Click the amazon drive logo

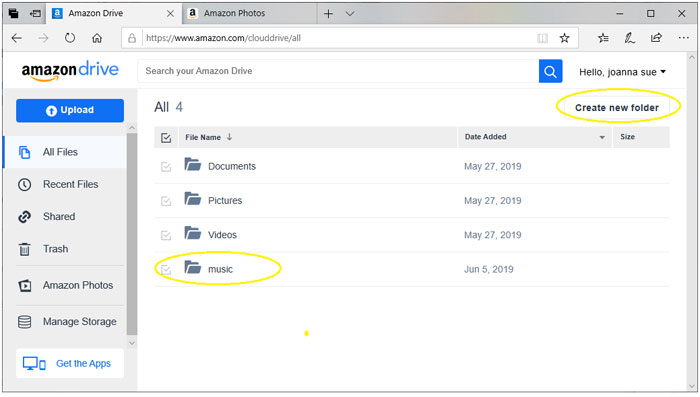[x=70, y=71]
